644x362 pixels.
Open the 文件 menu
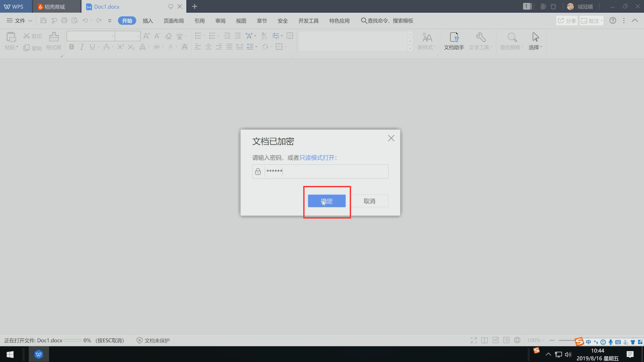(x=19, y=21)
